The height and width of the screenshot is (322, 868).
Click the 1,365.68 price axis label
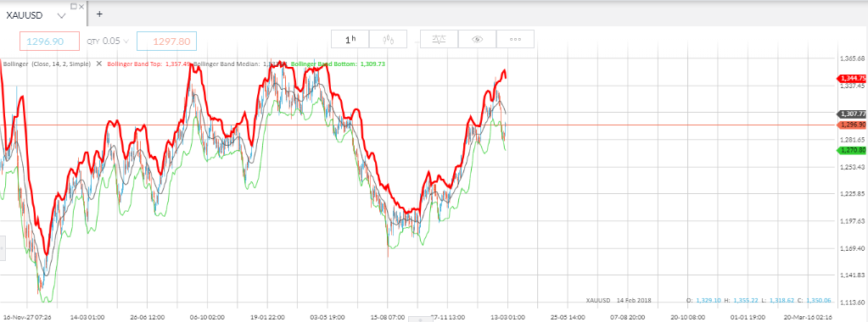coord(852,58)
